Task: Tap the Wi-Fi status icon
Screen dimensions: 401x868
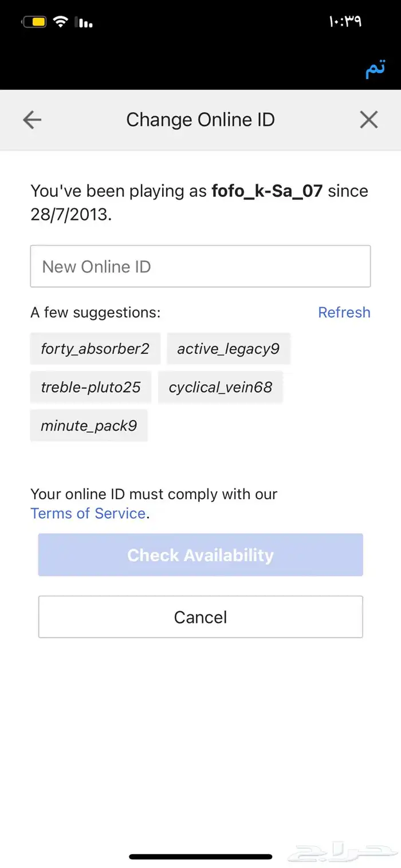Action: click(60, 22)
